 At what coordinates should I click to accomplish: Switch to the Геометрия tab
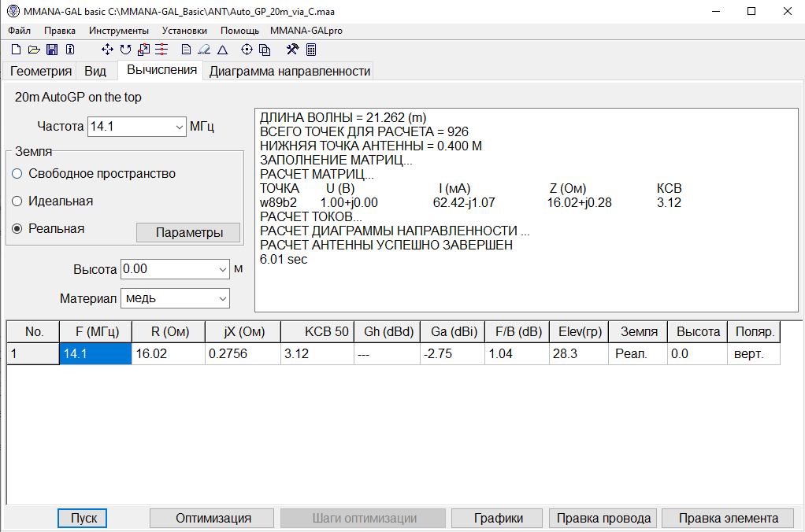pos(40,71)
